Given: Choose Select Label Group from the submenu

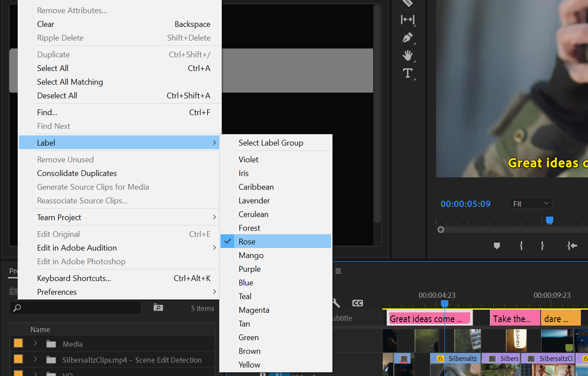Looking at the screenshot, I should pos(271,143).
